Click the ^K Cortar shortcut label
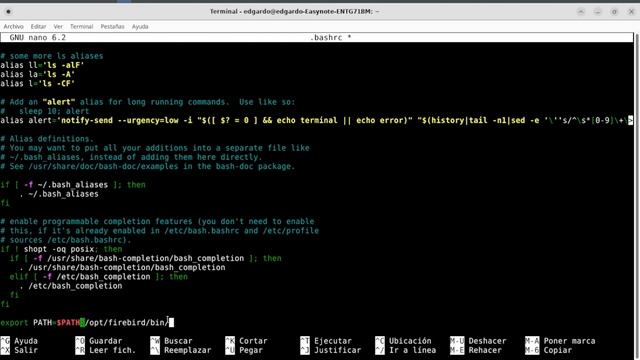640x360 pixels. tap(247, 341)
